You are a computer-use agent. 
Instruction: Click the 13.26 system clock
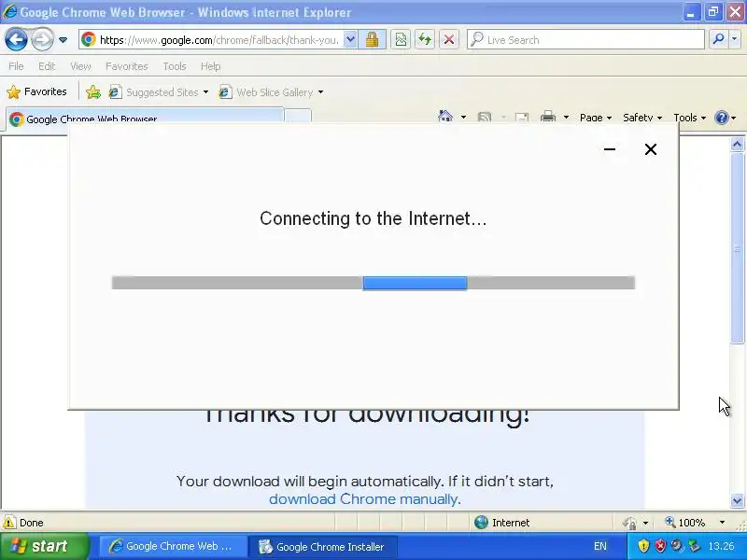721,546
